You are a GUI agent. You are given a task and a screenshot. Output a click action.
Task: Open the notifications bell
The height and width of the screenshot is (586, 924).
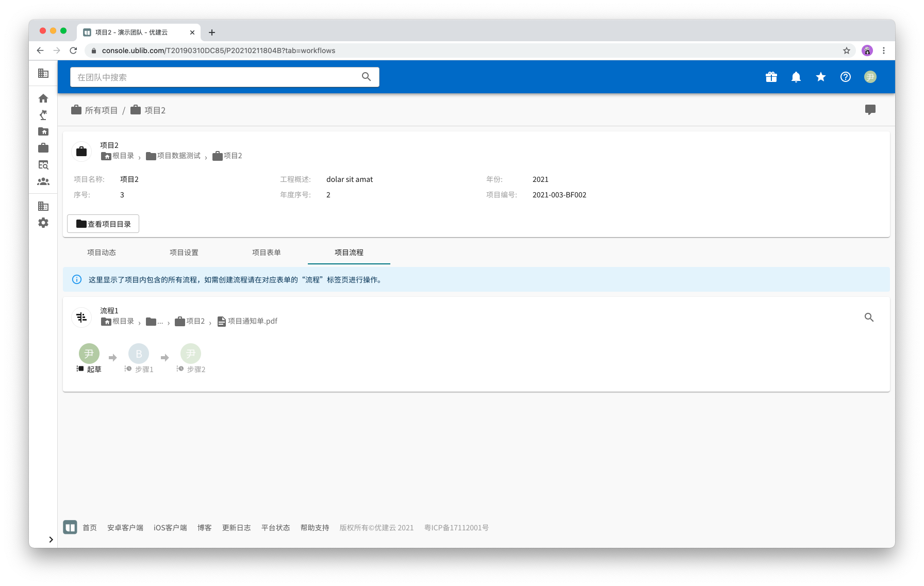pyautogui.click(x=796, y=77)
